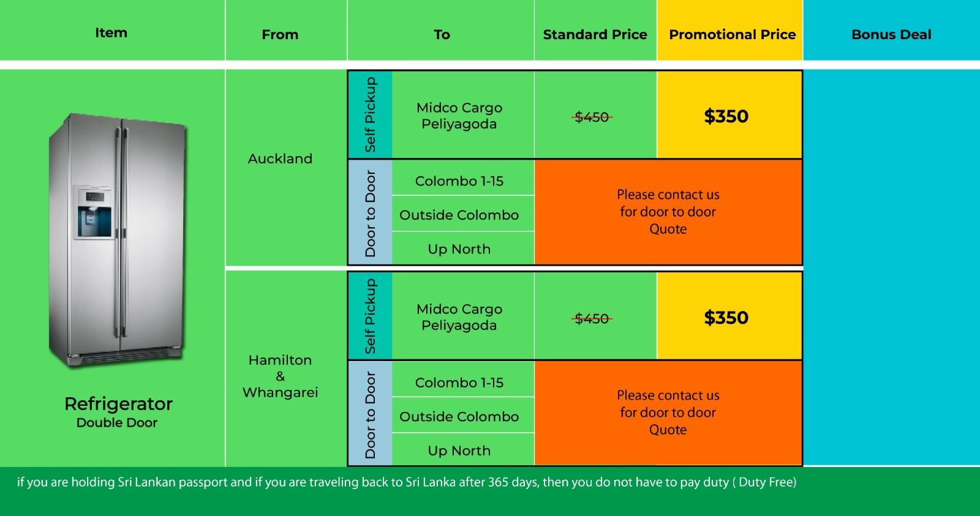980x516 pixels.
Task: Click Midco Cargo Peliyagoda in Auckland section
Action: (x=459, y=116)
